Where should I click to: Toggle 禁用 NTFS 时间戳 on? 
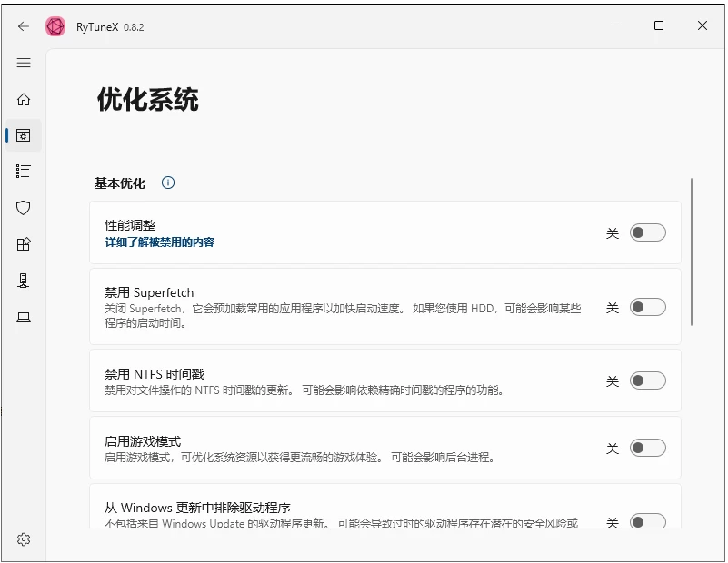pos(647,380)
